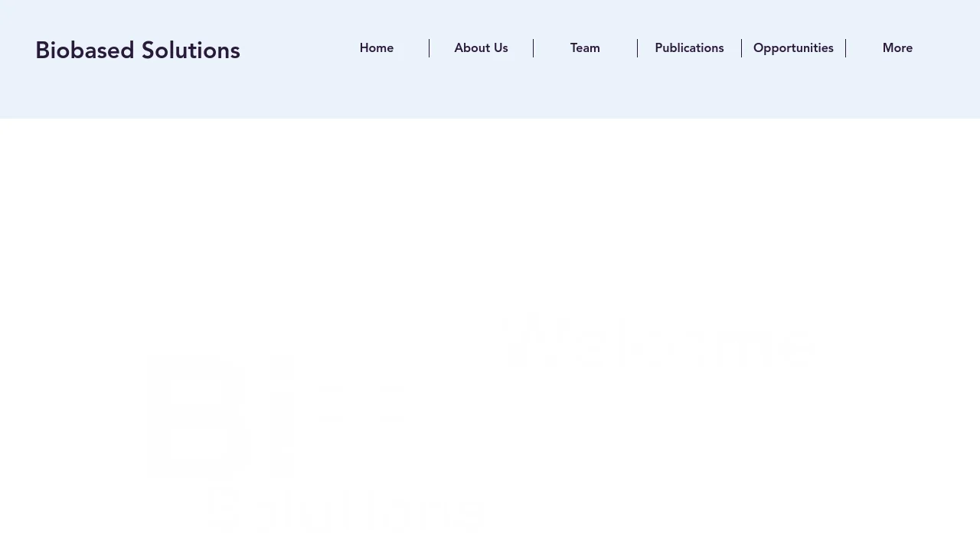Viewport: 980px width, 551px height.
Task: Navigate to the Team page
Action: (x=585, y=48)
